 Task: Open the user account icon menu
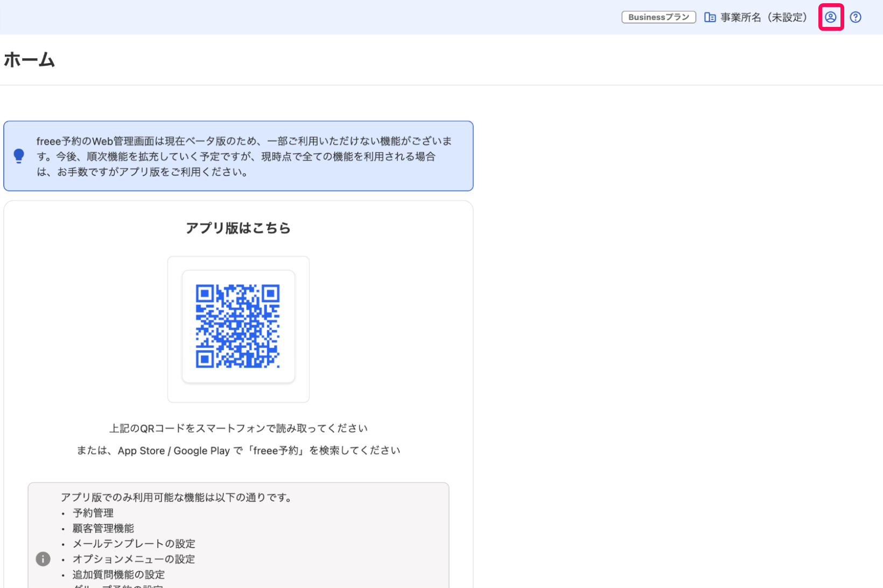click(831, 17)
